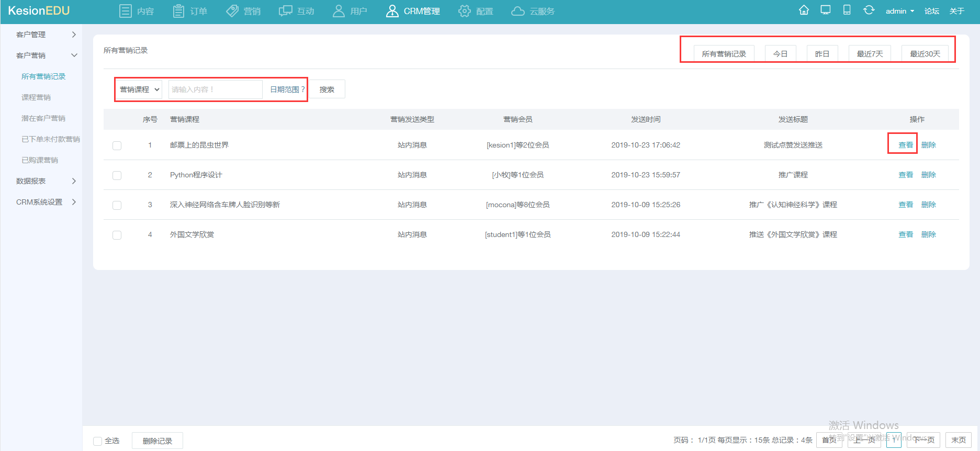The image size is (980, 451).
Task: Click the KesionEDU logo
Action: (x=39, y=11)
